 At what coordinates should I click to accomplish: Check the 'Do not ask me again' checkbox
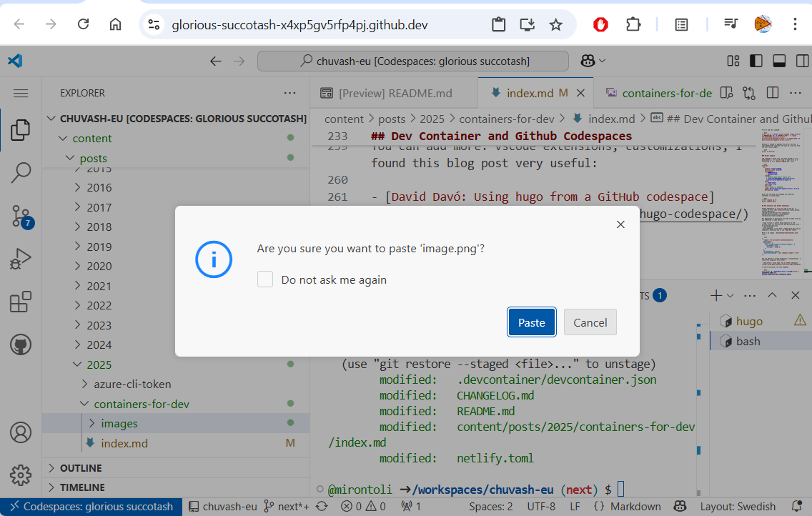pos(265,279)
